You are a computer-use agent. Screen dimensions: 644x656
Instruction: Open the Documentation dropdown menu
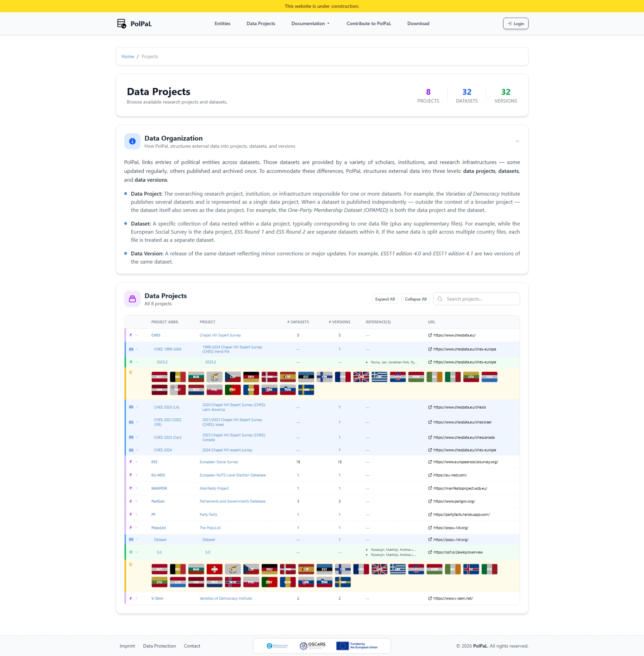(311, 24)
